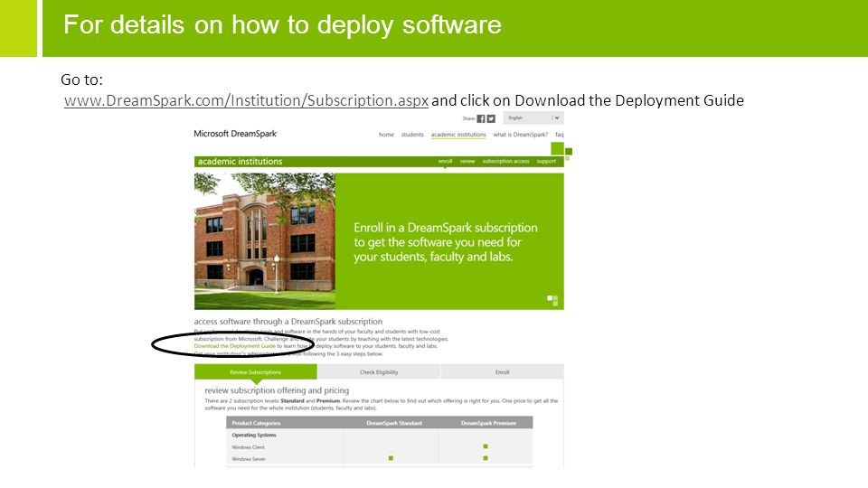
Task: Click Windows Server Standard green marker
Action: pyautogui.click(x=391, y=458)
